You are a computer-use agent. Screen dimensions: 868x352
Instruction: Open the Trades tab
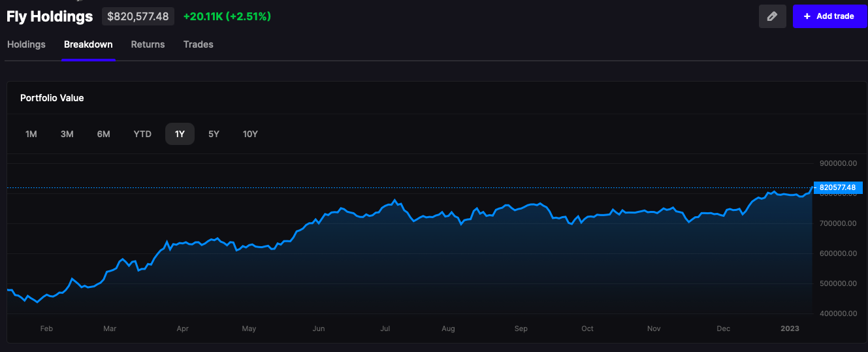(x=199, y=44)
